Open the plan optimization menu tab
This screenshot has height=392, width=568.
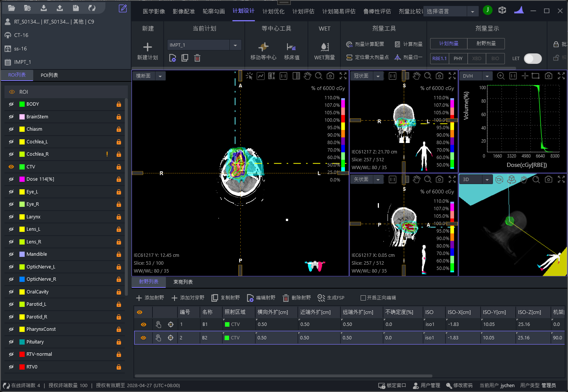[x=273, y=12]
